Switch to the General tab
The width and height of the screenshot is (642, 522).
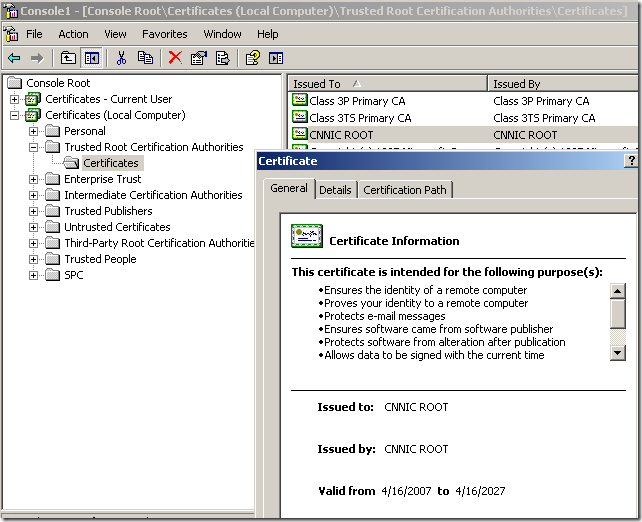[x=289, y=188]
